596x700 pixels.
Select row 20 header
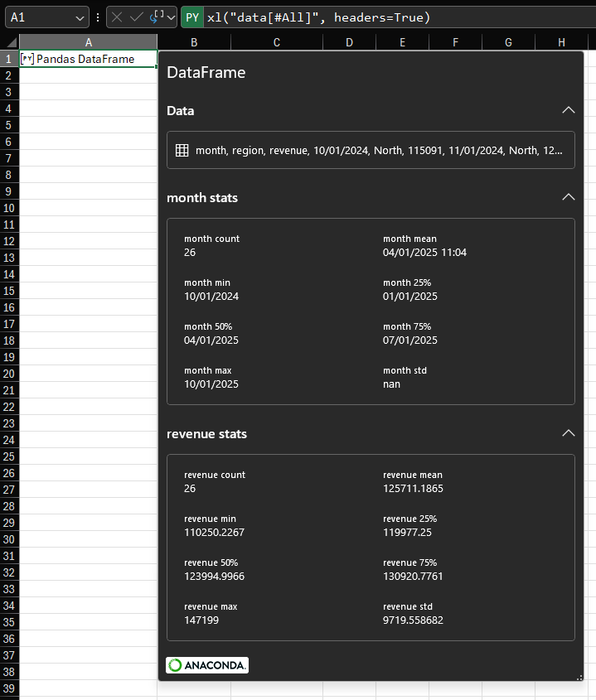click(x=9, y=374)
